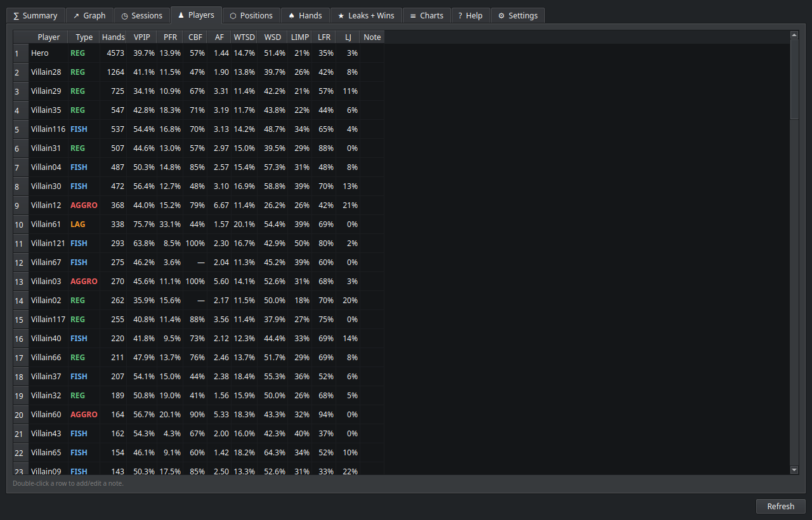Open the Summary tab
Image resolution: width=812 pixels, height=520 pixels.
click(x=36, y=15)
